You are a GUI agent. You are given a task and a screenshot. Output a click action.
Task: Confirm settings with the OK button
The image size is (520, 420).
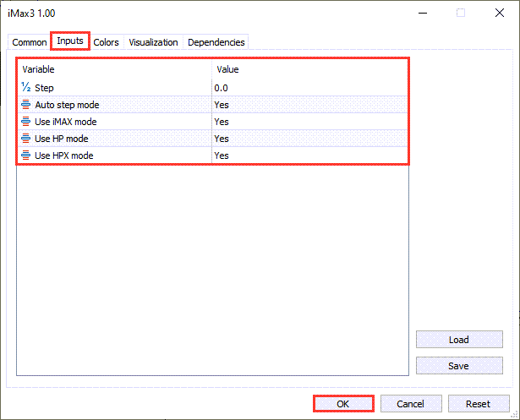pyautogui.click(x=343, y=403)
